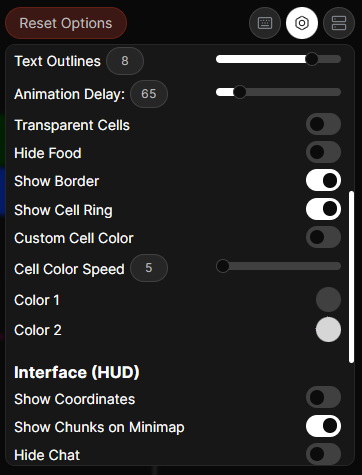
Task: Click the Text Outlines slider track
Action: [x=278, y=59]
